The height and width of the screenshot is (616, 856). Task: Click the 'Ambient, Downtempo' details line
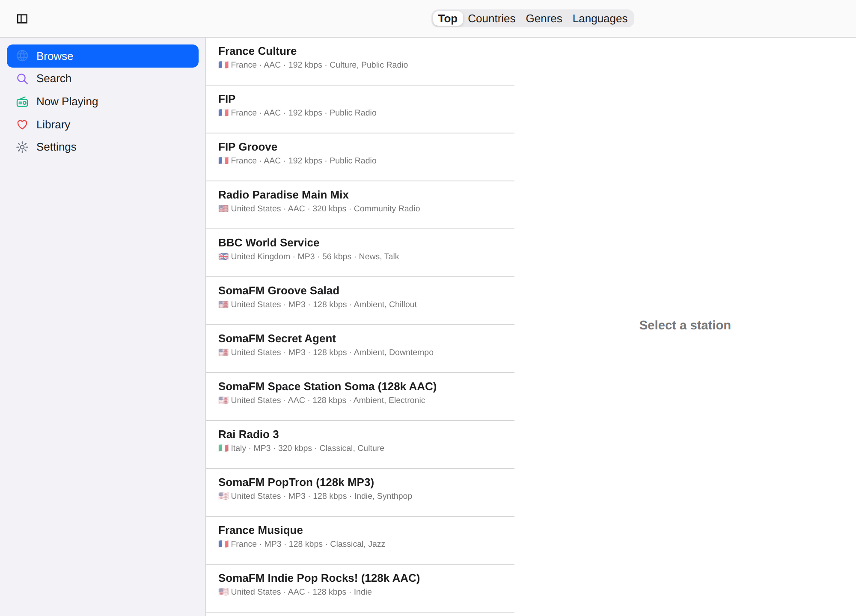coord(326,352)
